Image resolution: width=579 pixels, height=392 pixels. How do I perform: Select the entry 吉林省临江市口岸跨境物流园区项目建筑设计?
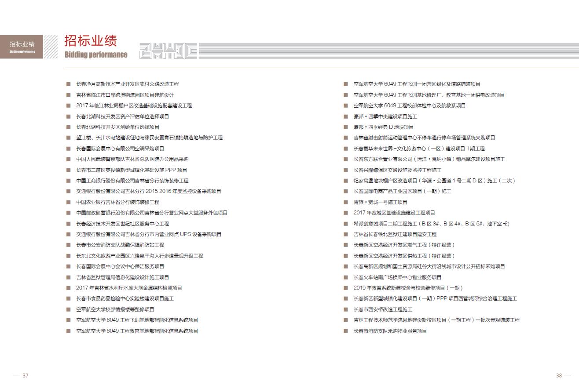tap(125, 95)
